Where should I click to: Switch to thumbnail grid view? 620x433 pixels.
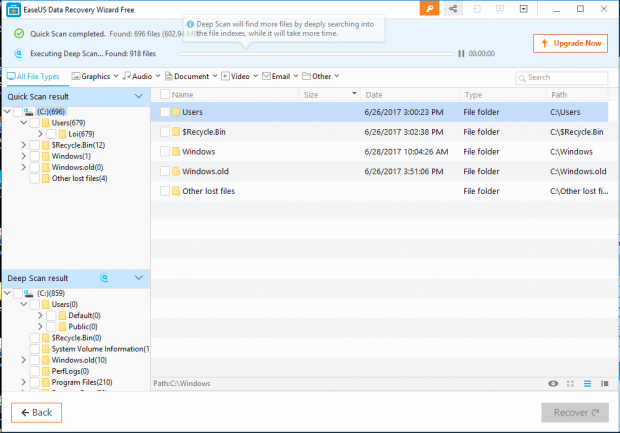(x=570, y=383)
